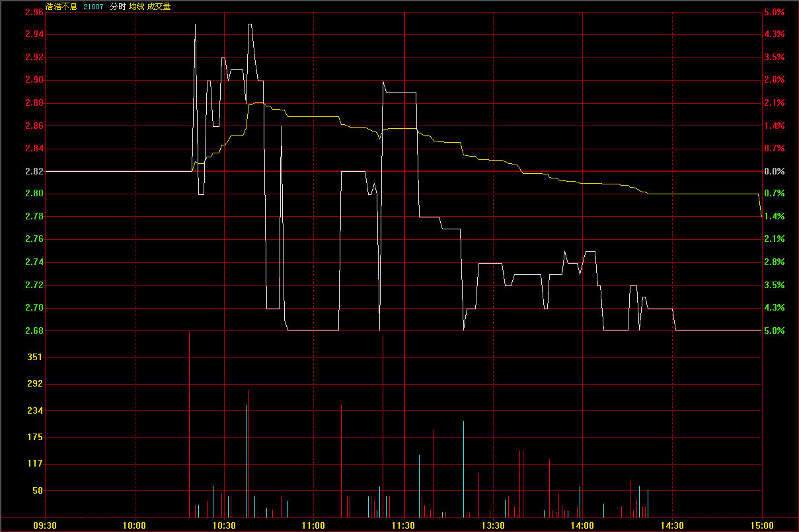Click the red 2.8% percent label
The image size is (799, 532).
[774, 80]
